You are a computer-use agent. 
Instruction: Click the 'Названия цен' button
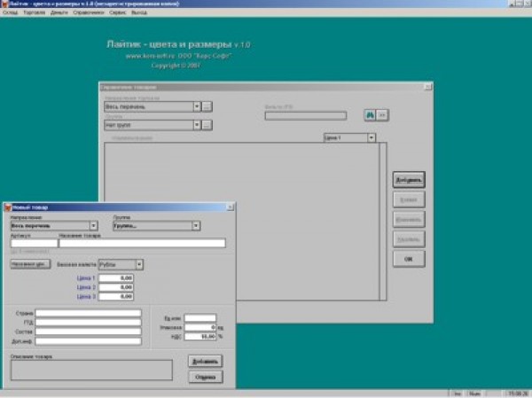[29, 264]
